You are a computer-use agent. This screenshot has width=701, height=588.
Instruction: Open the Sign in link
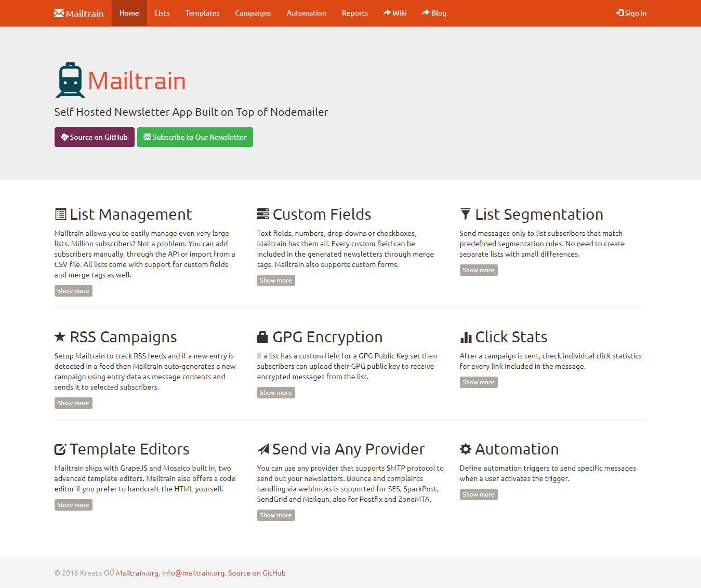631,13
